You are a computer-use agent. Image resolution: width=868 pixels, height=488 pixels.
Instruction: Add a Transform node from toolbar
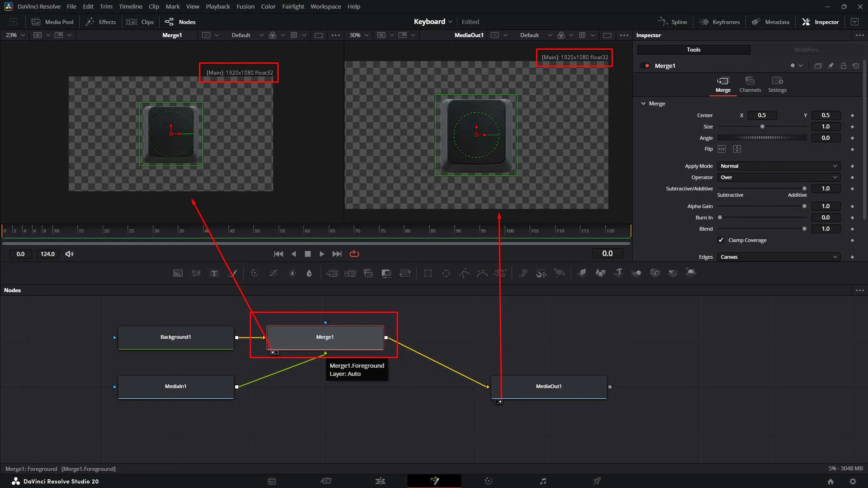(405, 273)
